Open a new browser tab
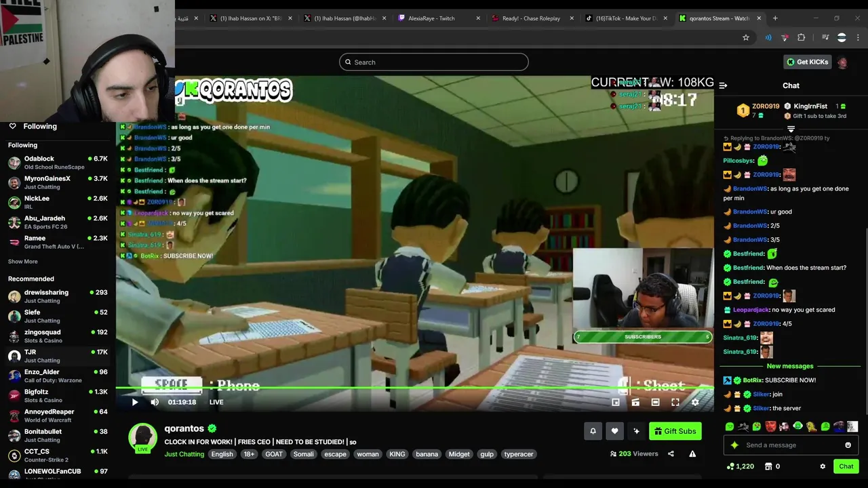Image resolution: width=868 pixels, height=488 pixels. (x=775, y=18)
